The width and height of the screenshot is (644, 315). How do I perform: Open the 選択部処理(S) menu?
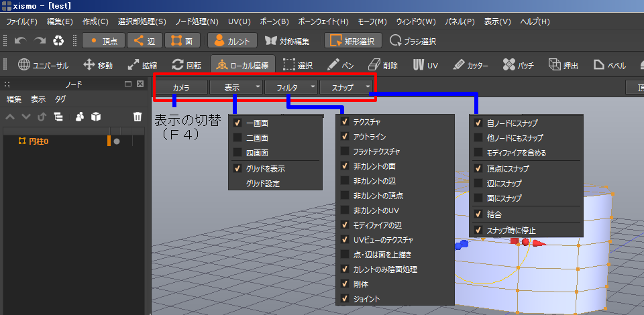coord(142,21)
